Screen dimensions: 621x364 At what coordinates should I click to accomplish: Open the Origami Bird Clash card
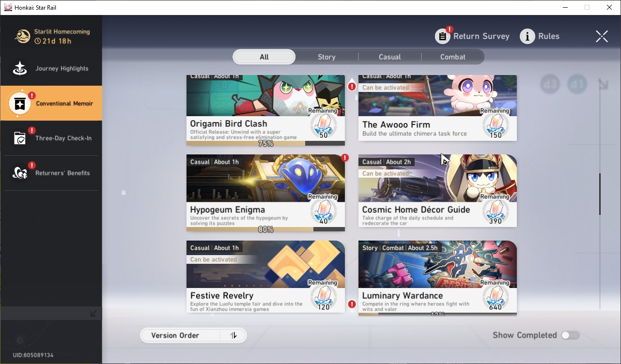265,110
